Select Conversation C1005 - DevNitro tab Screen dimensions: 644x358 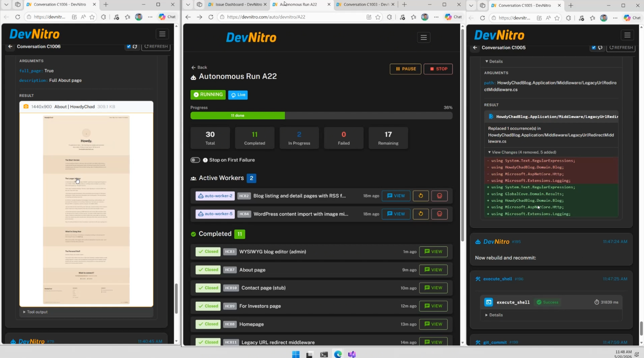525,5
